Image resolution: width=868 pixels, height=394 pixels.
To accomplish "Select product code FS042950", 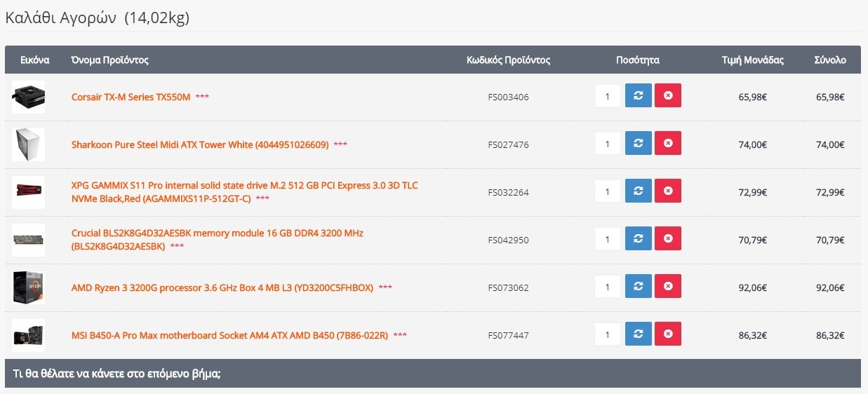I will coord(508,240).
